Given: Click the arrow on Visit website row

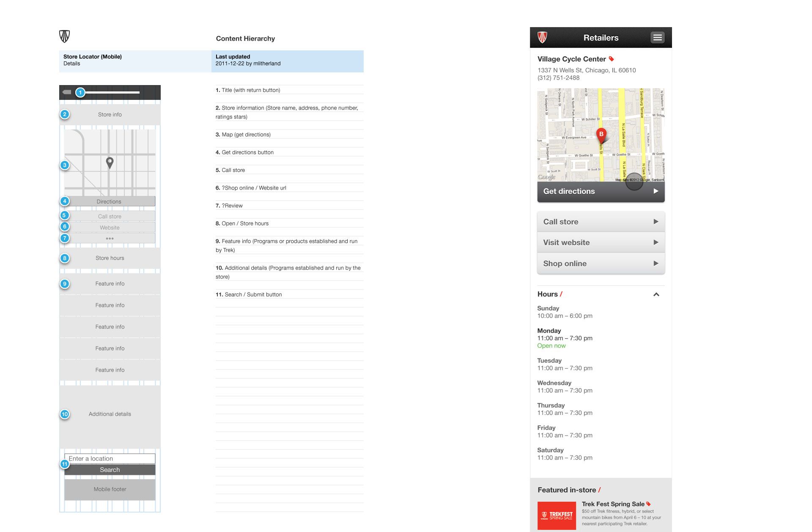Looking at the screenshot, I should (x=656, y=243).
